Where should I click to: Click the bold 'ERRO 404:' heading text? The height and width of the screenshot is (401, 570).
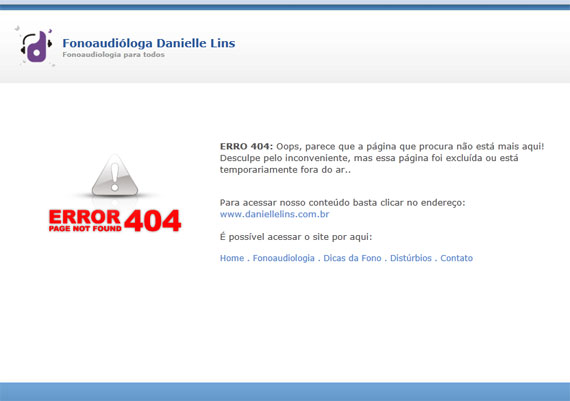[246, 147]
